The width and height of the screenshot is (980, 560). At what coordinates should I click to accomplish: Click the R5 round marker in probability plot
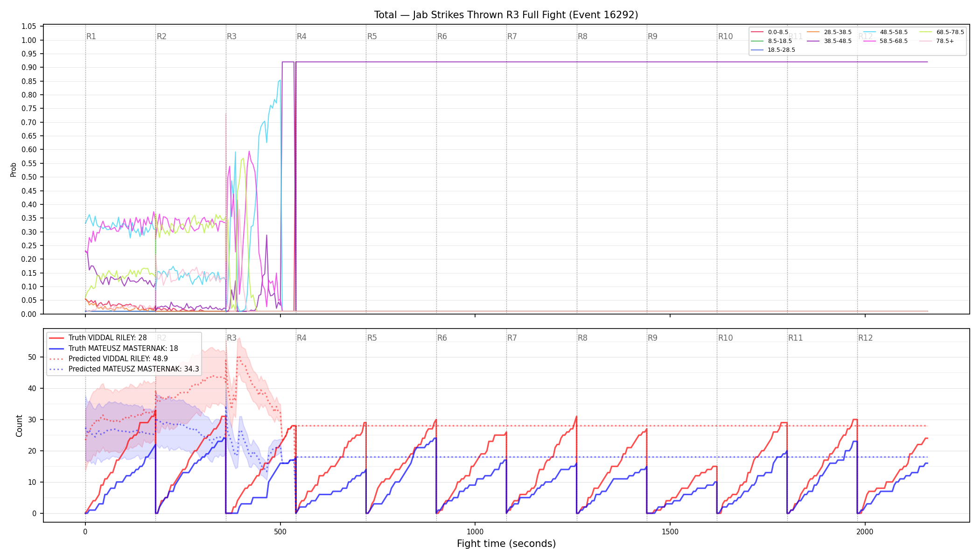(372, 36)
